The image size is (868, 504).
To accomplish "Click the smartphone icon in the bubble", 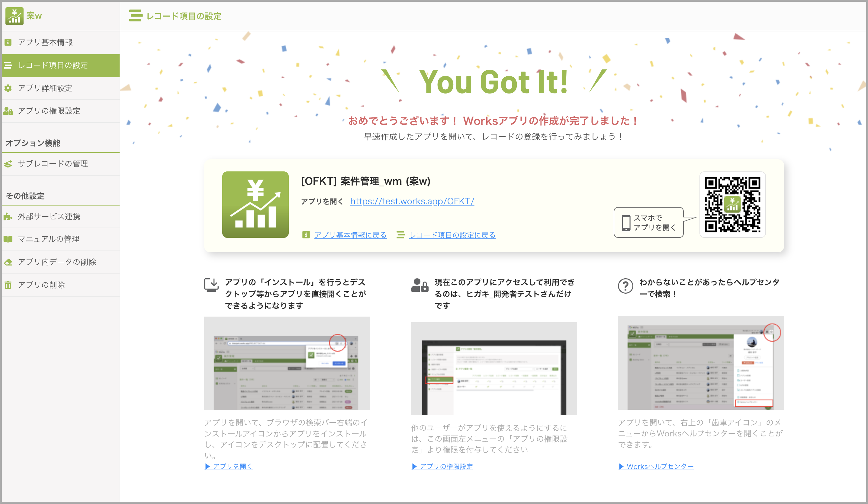I will [x=626, y=223].
